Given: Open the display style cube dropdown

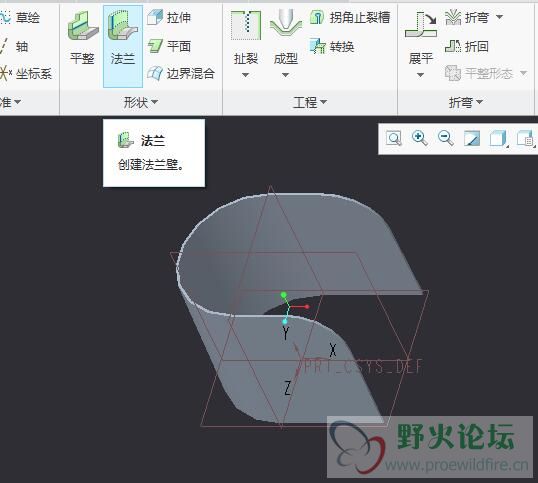Looking at the screenshot, I should click(x=499, y=139).
